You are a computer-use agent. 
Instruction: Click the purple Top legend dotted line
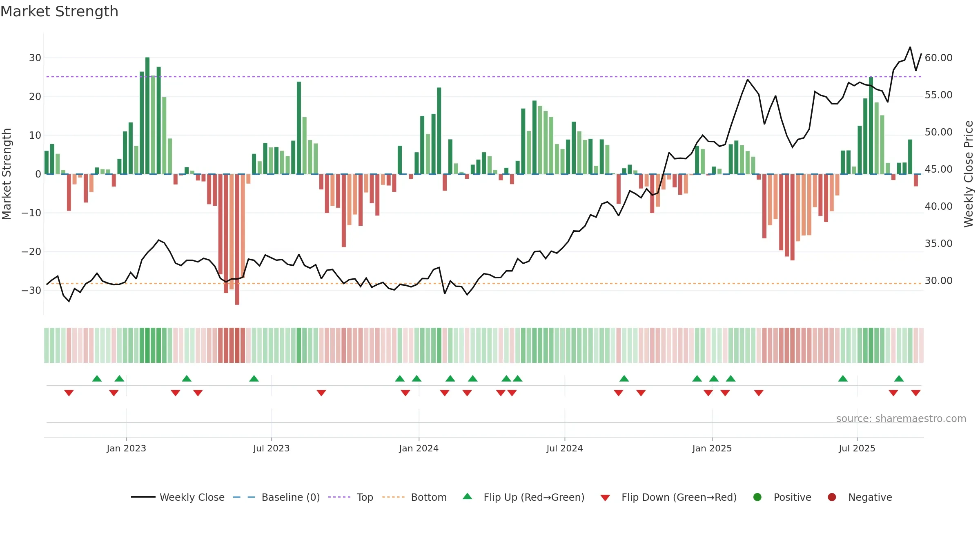pyautogui.click(x=339, y=497)
